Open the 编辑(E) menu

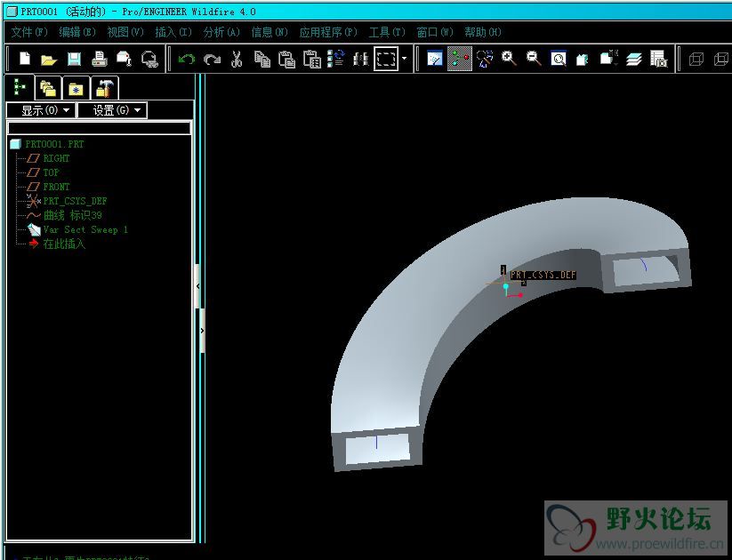click(x=77, y=32)
